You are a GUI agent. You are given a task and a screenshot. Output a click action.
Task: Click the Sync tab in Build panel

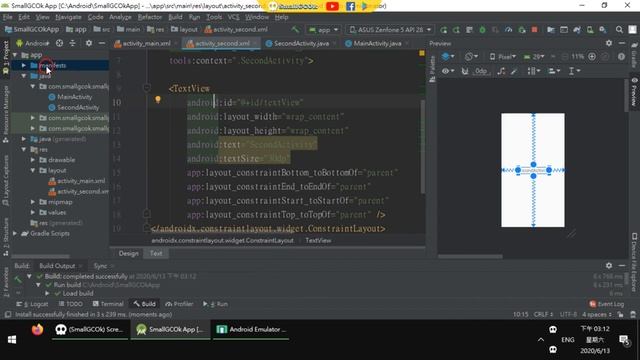tap(100, 266)
